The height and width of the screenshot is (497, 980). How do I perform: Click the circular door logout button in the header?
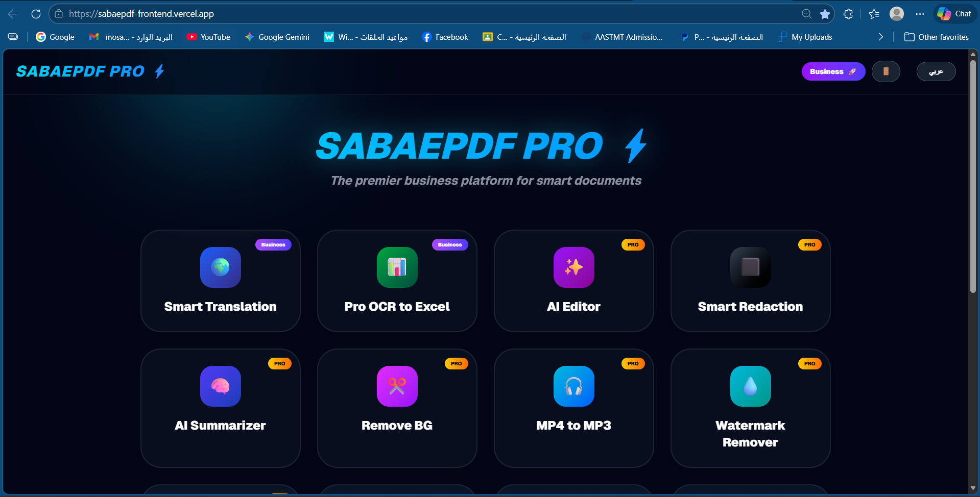tap(886, 71)
